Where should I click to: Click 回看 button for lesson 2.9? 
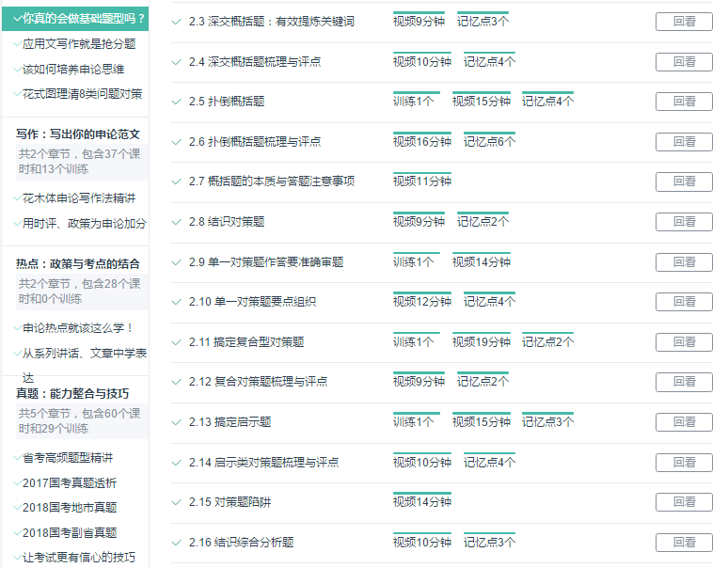(684, 262)
